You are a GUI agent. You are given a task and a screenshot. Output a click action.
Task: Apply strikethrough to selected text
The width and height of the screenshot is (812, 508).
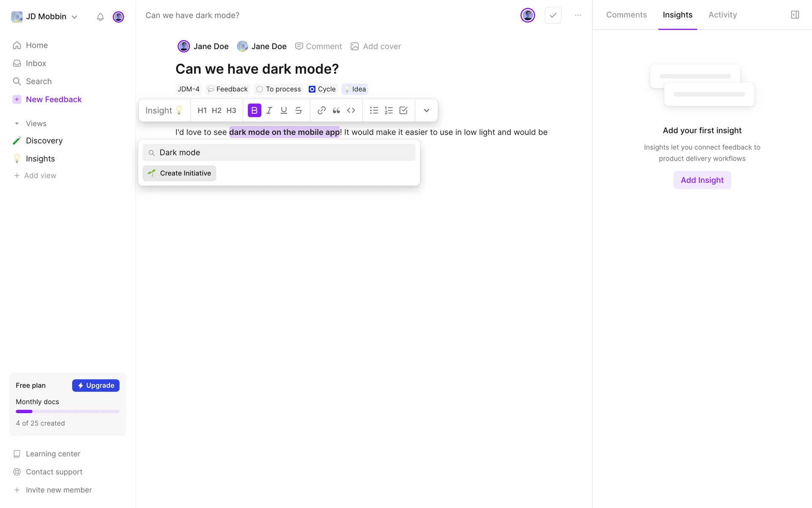pos(299,110)
